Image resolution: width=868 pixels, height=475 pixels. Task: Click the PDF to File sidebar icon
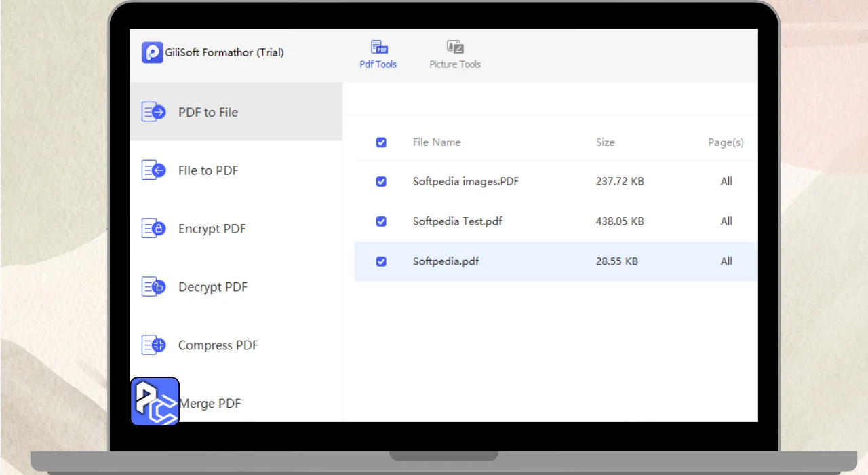click(153, 112)
